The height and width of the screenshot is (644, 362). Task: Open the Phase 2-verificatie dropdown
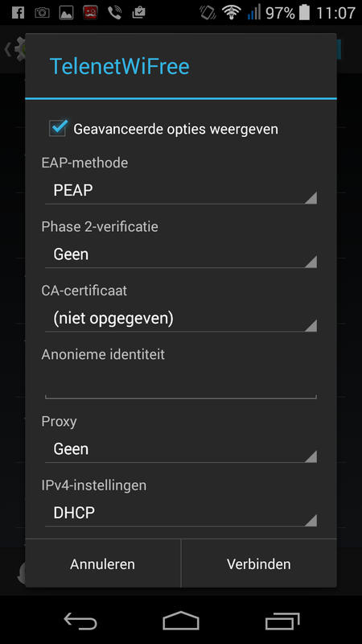pos(180,254)
